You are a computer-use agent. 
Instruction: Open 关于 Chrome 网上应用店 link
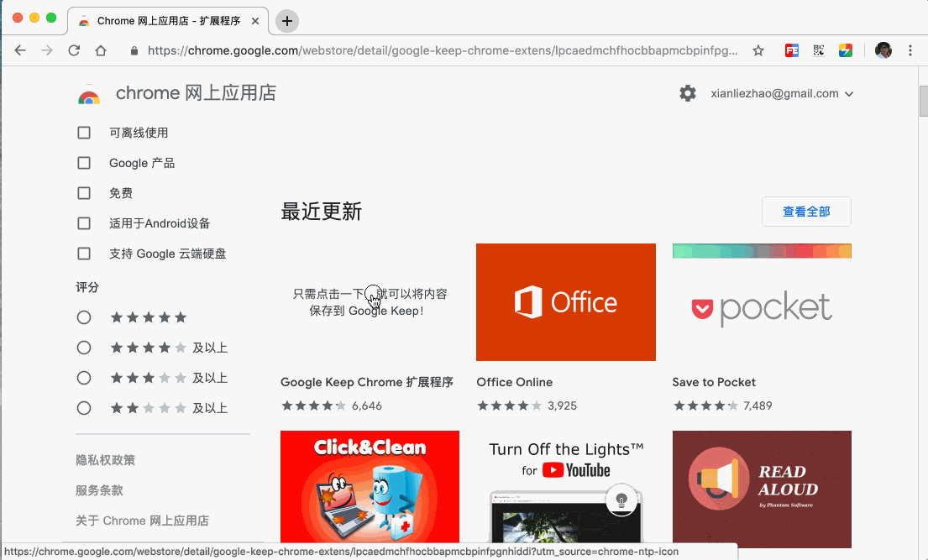[x=142, y=521]
